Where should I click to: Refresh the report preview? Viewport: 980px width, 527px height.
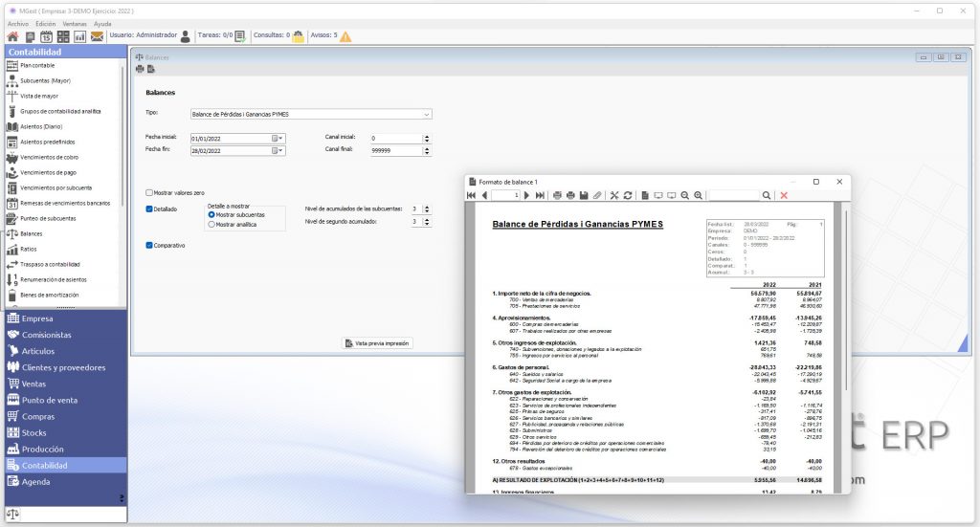[628, 195]
